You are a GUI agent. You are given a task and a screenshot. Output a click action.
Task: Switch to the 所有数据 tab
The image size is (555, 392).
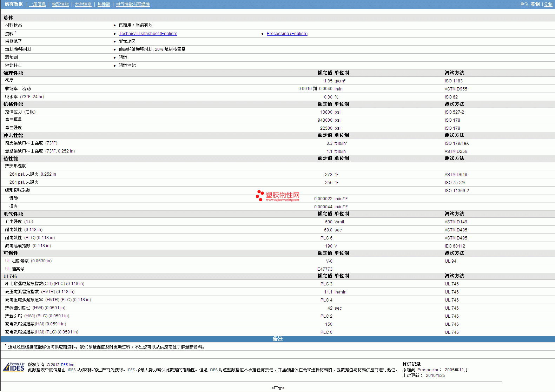click(14, 4)
